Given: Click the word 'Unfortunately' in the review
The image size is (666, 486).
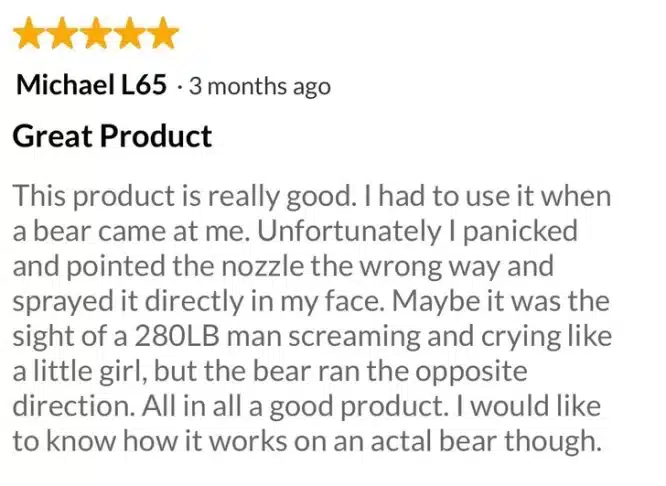Looking at the screenshot, I should (x=349, y=232).
